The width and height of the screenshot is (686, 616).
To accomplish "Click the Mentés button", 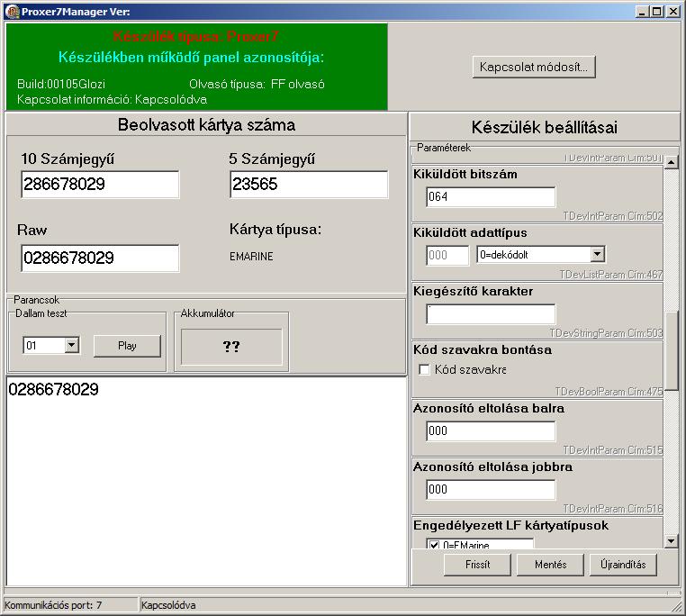I will pyautogui.click(x=550, y=565).
